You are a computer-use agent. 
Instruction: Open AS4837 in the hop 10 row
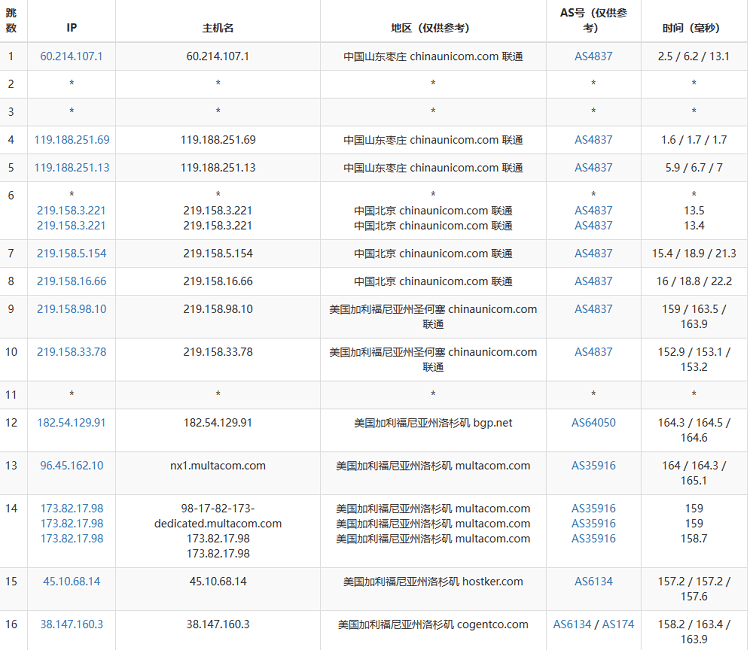click(593, 352)
